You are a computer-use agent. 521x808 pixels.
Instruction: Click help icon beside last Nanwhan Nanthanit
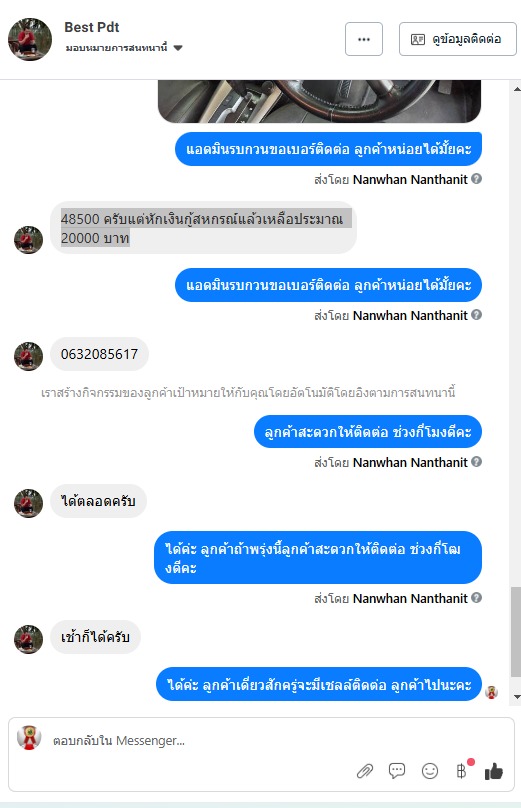point(477,598)
